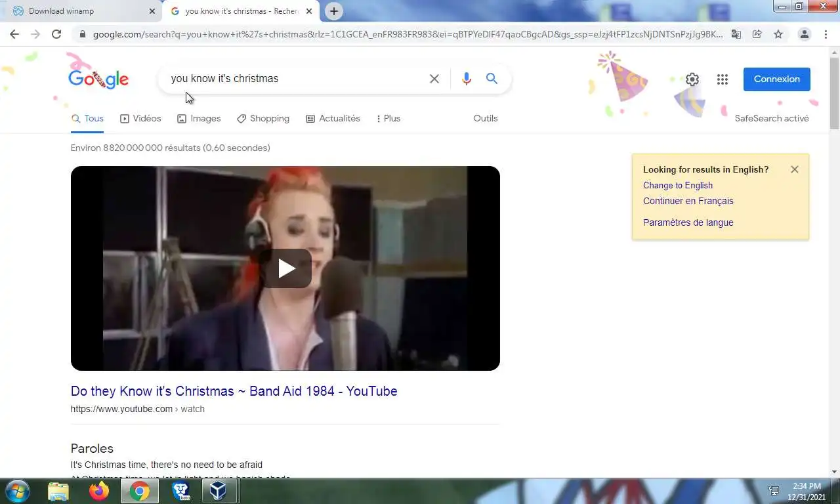
Task: Dismiss the language suggestion box
Action: (x=795, y=169)
